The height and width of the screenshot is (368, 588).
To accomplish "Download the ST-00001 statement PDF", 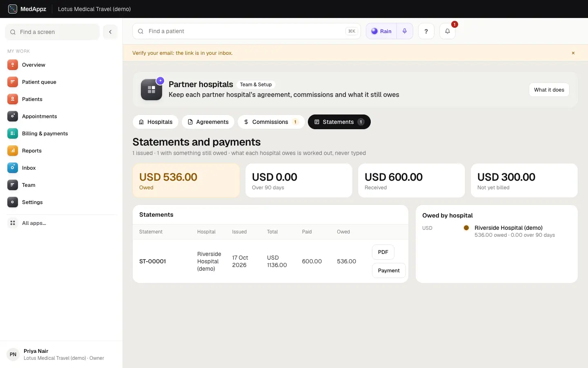I will pos(383,252).
